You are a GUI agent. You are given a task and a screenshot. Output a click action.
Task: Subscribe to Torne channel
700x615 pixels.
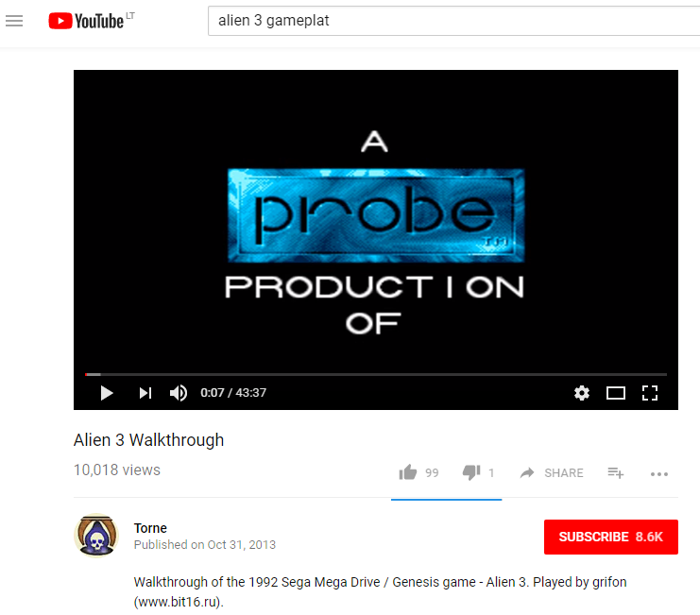click(610, 537)
